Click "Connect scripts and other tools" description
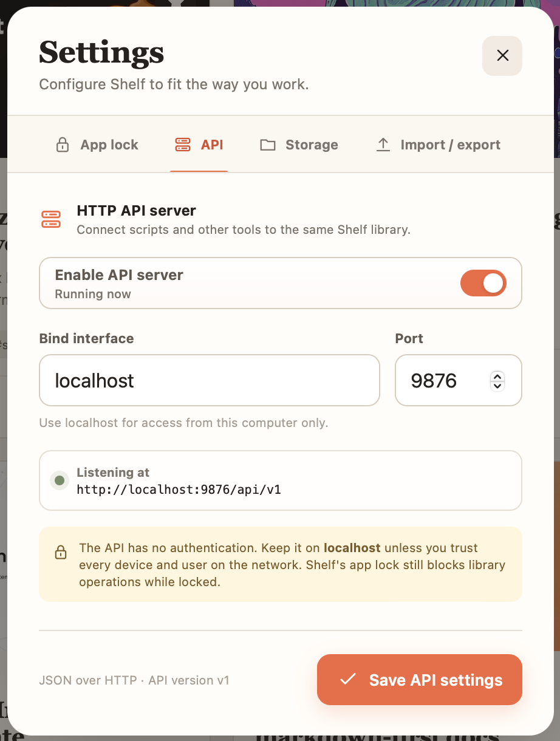Image resolution: width=560 pixels, height=741 pixels. 244,230
